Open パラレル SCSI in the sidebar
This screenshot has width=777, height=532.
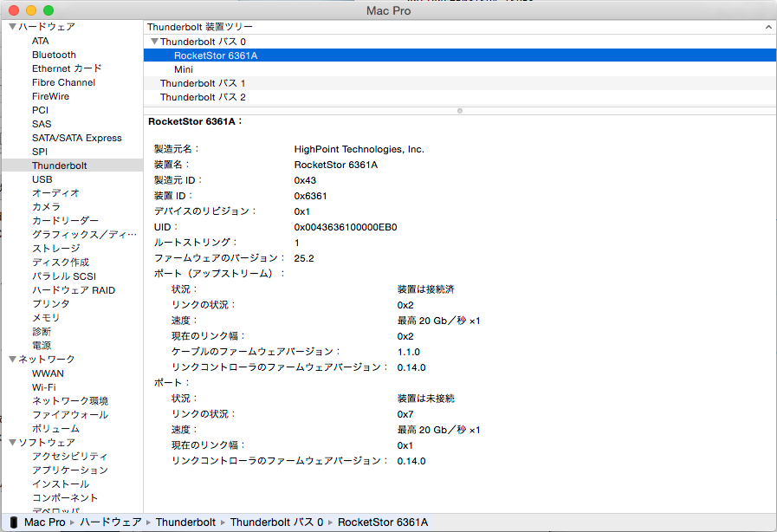[64, 276]
